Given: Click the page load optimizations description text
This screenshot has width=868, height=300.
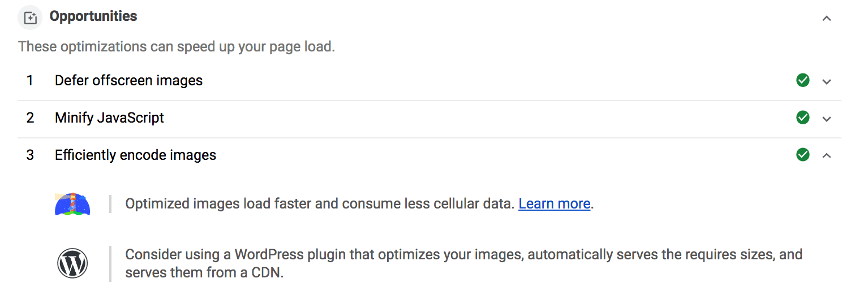Looking at the screenshot, I should tap(177, 46).
